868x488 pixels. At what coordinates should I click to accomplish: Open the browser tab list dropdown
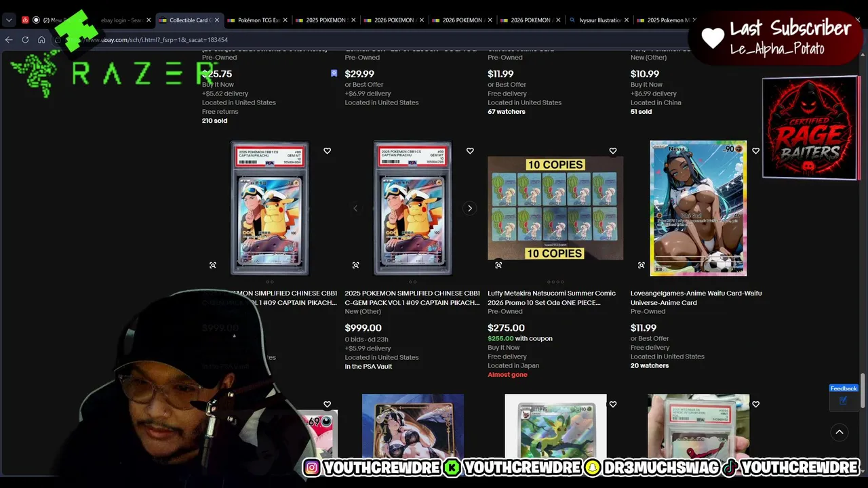tap(9, 20)
